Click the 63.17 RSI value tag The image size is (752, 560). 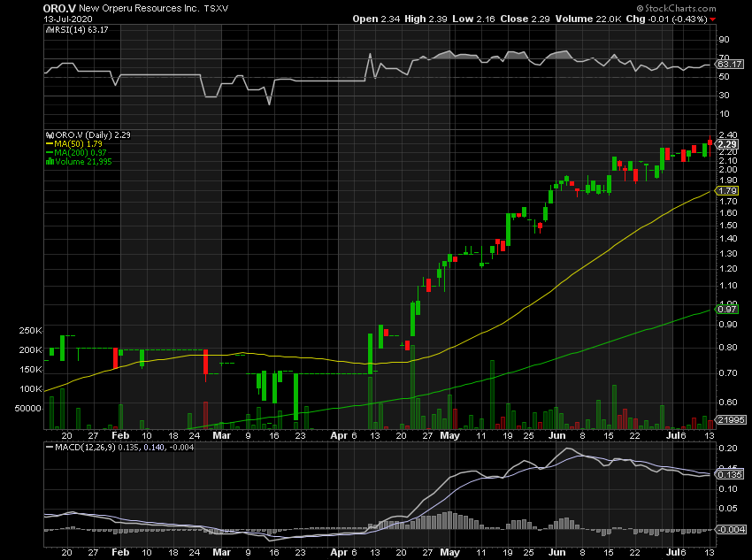click(x=730, y=64)
